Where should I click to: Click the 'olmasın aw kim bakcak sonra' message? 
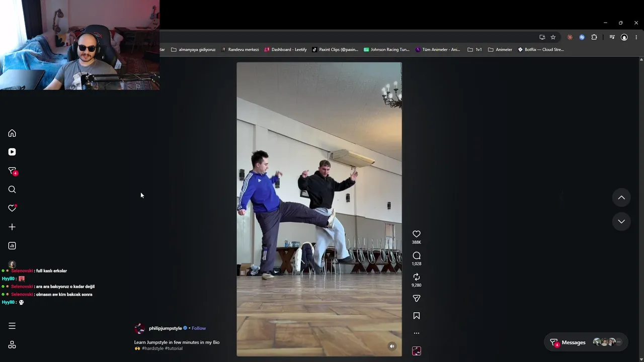(x=64, y=295)
